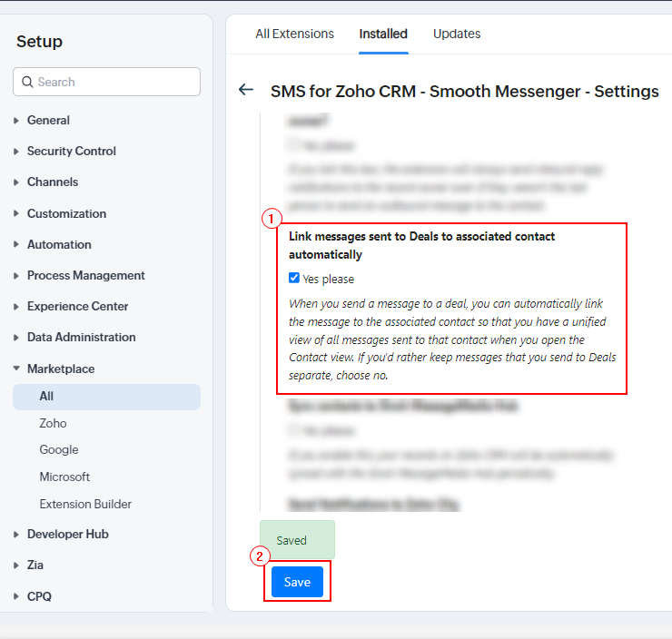Screen dimensions: 672x639
Task: Click the CPQ sidebar label
Action: coord(39,596)
